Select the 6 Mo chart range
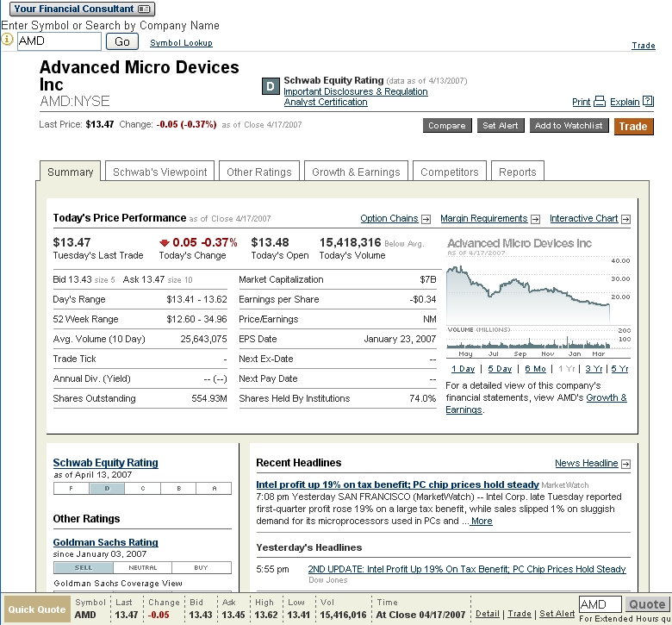This screenshot has height=625, width=672. 535,369
